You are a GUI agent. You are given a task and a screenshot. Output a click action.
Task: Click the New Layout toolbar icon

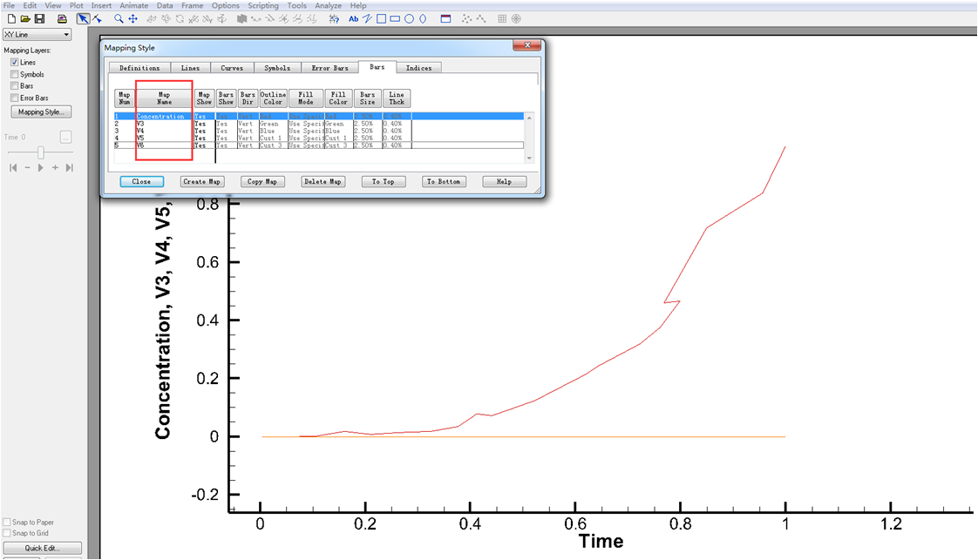coord(11,18)
